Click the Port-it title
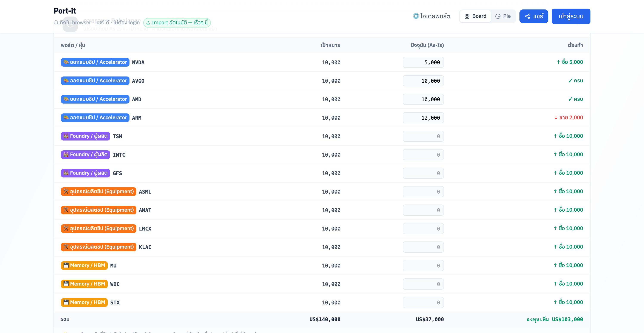The width and height of the screenshot is (644, 333). [x=65, y=11]
